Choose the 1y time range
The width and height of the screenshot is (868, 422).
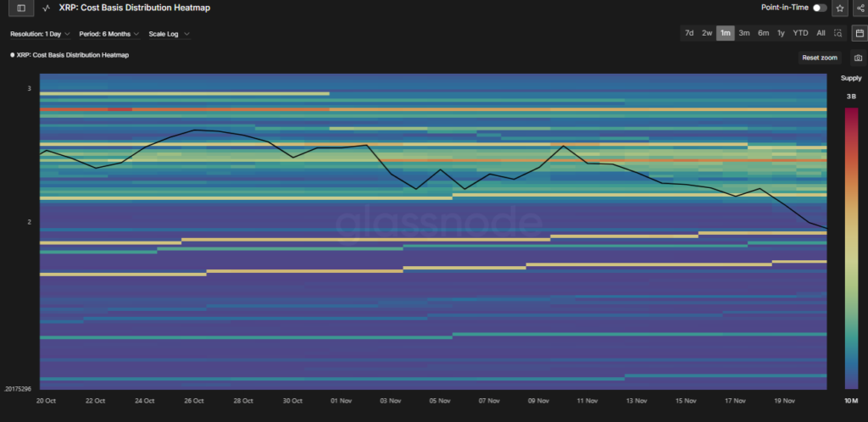coord(781,33)
